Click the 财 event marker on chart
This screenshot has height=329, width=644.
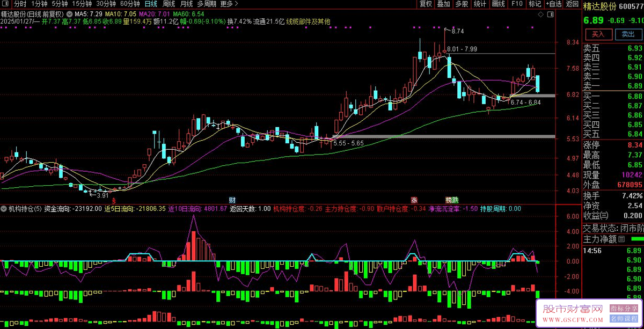[x=232, y=200]
